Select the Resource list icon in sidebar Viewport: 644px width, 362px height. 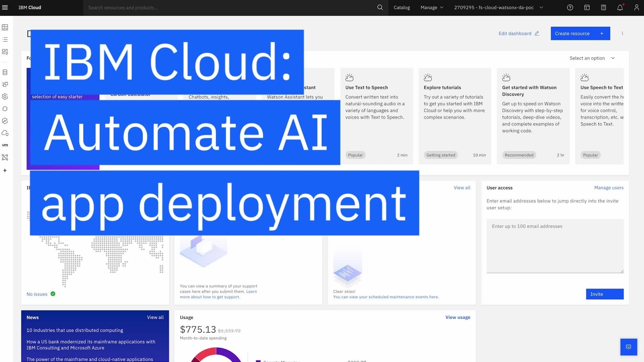pyautogui.click(x=5, y=39)
